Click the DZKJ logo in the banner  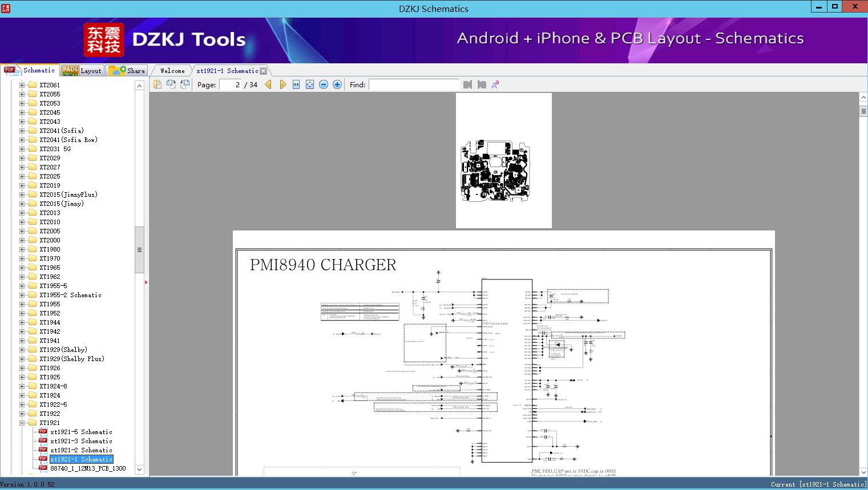(x=104, y=40)
